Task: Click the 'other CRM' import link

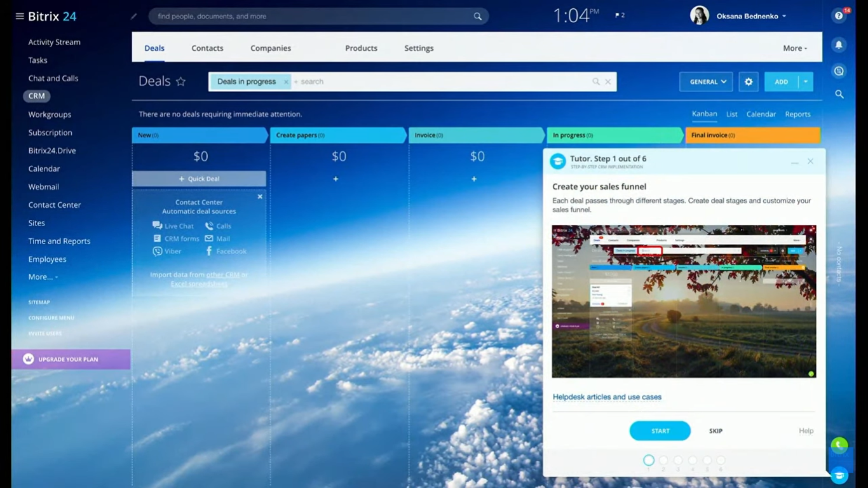Action: coord(223,274)
